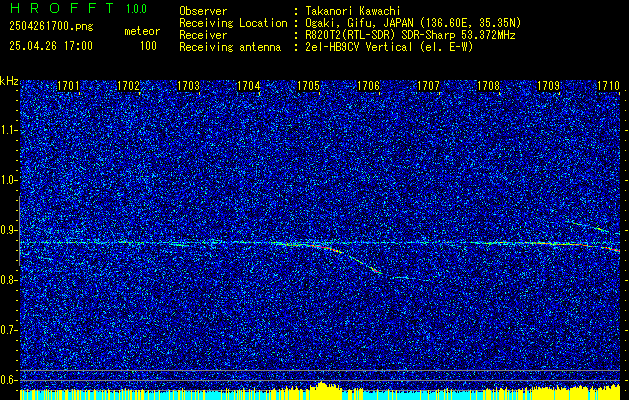
Task: Click time marker 1705
Action: tap(308, 86)
